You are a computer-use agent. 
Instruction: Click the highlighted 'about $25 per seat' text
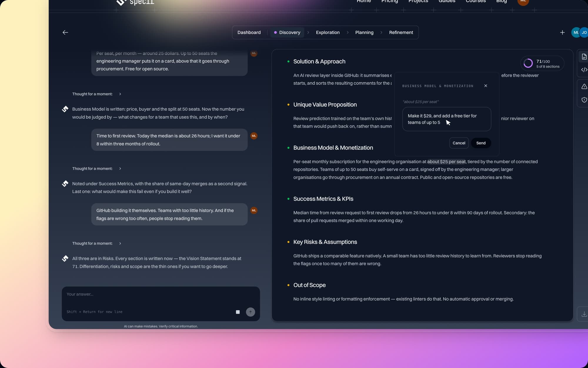coord(446,162)
